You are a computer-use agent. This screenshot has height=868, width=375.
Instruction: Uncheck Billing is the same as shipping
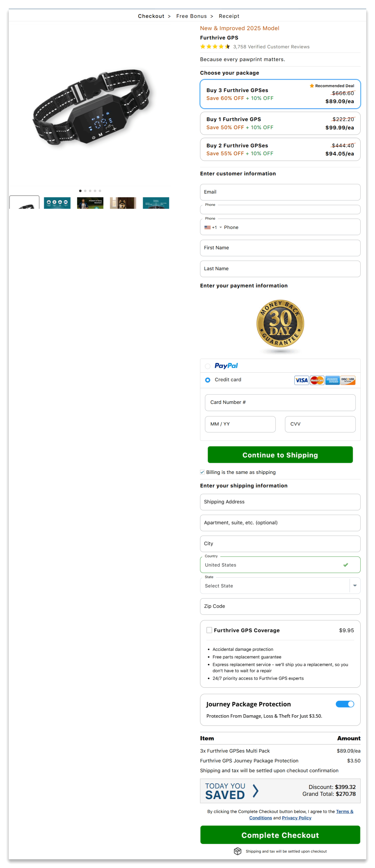202,472
